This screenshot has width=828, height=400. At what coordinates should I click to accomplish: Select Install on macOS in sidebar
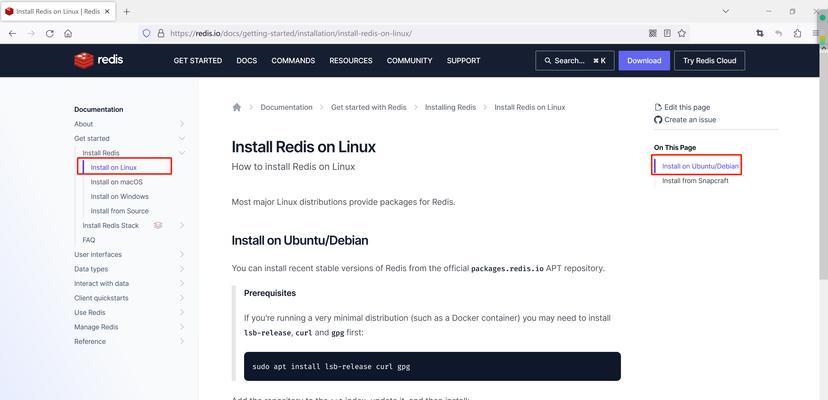click(x=116, y=182)
